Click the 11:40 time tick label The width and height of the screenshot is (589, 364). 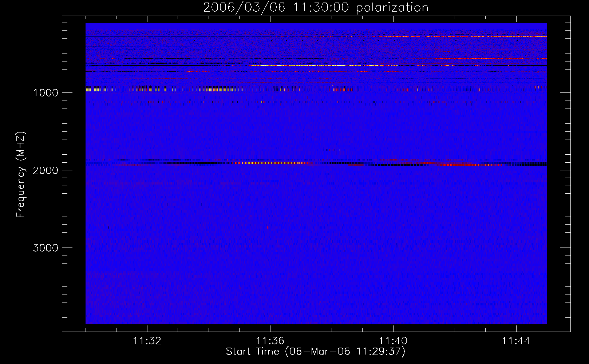point(393,341)
